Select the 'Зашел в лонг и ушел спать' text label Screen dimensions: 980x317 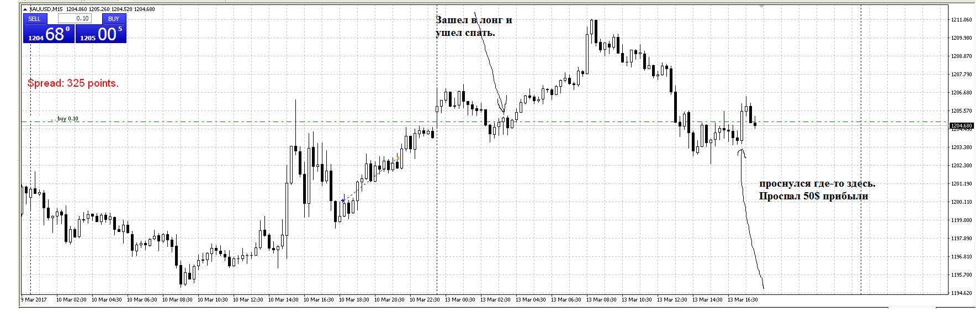point(473,26)
